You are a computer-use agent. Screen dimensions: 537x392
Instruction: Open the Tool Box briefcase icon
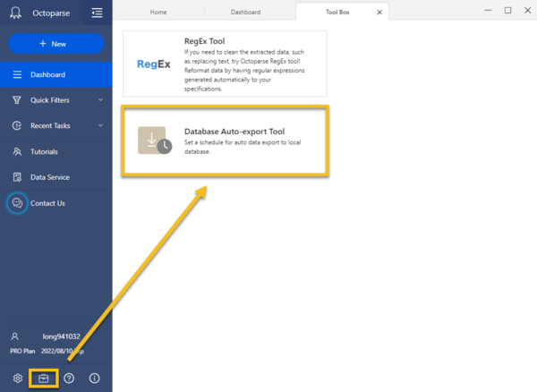(44, 378)
